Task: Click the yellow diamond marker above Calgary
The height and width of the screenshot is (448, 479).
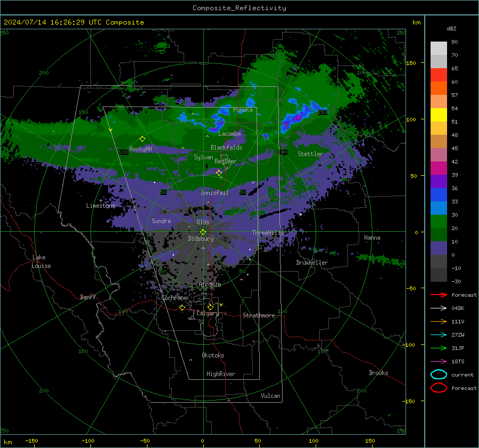Action: pyautogui.click(x=210, y=307)
